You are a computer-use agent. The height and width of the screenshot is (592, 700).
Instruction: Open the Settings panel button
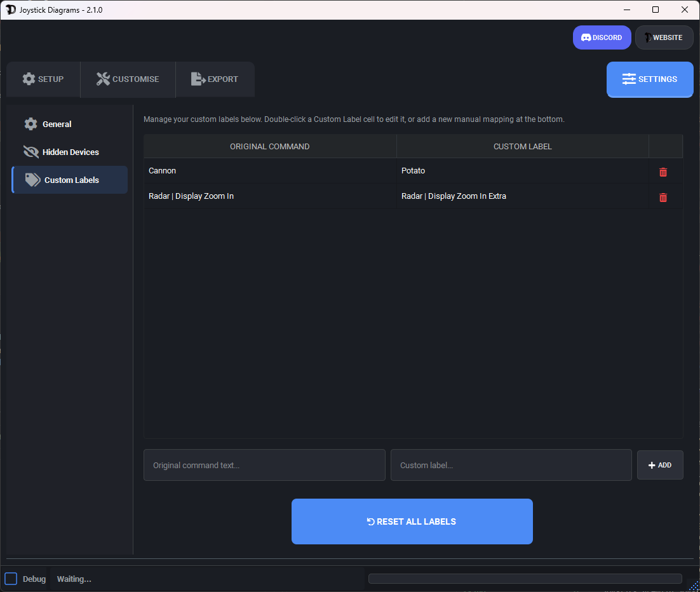(649, 79)
